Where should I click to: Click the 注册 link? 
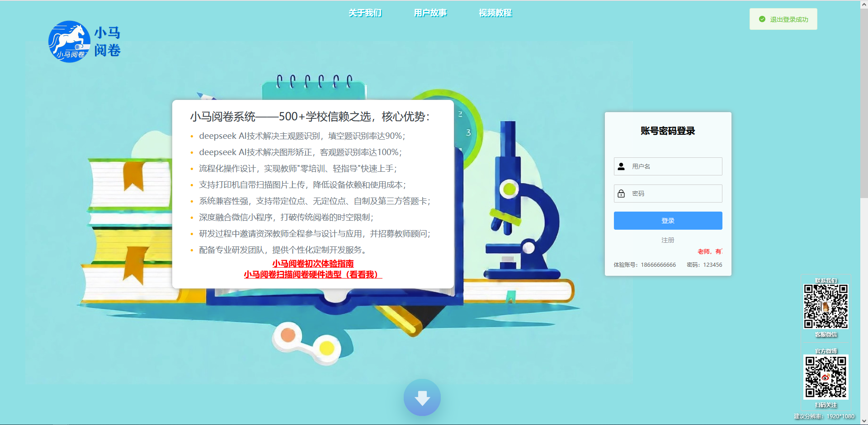click(668, 240)
